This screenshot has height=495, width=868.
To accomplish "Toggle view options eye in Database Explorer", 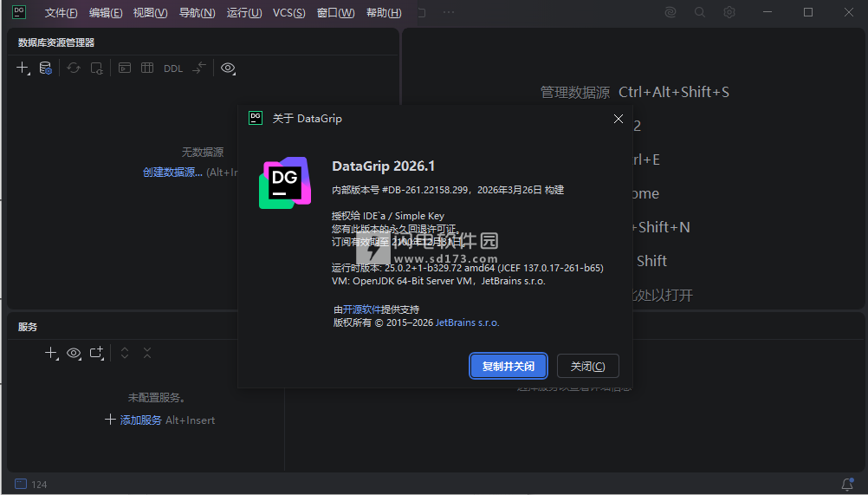I will [228, 68].
